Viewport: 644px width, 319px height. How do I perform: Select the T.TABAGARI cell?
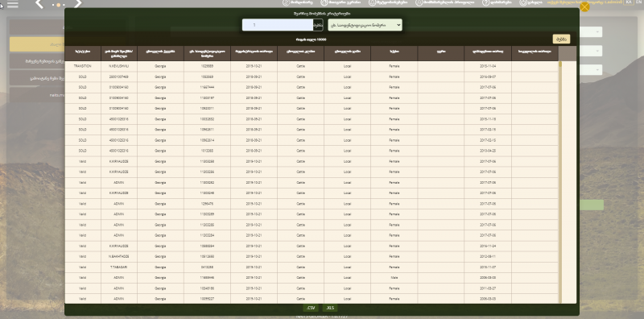(x=118, y=267)
